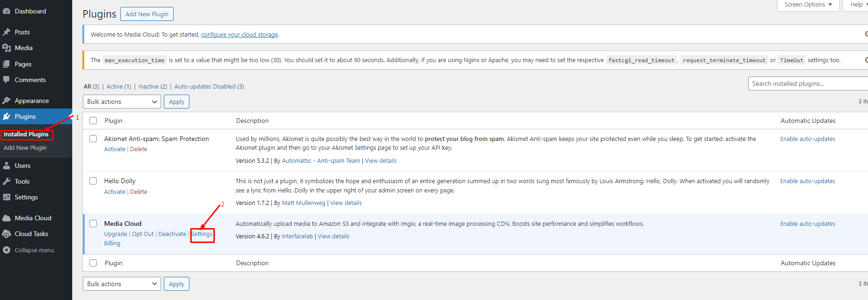This screenshot has height=300, width=868.
Task: Click the Appearance paintbrush icon
Action: [6, 101]
